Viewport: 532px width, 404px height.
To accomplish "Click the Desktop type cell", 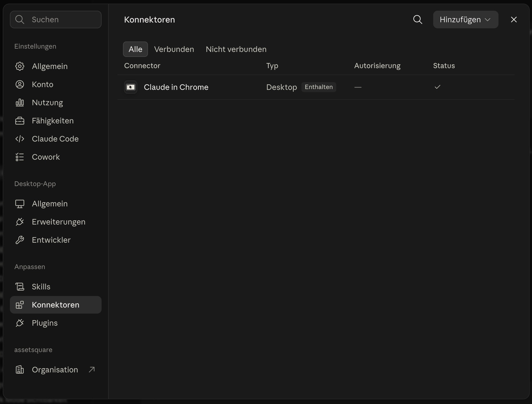I will click(282, 87).
